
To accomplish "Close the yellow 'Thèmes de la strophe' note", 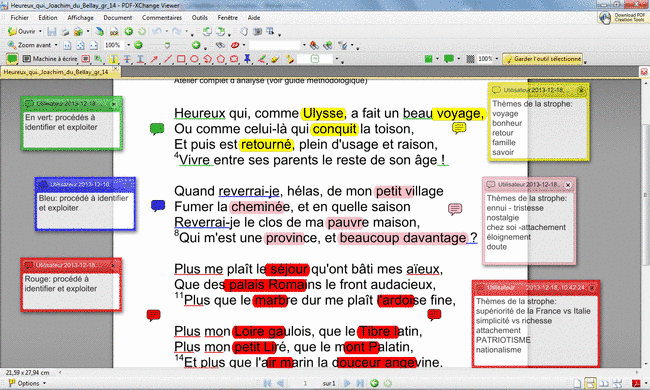I will (x=581, y=90).
